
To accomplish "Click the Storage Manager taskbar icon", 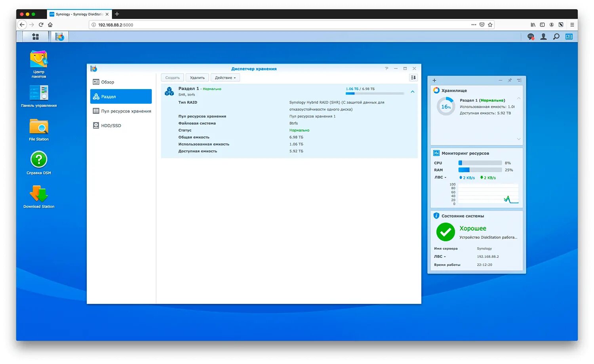I will click(x=60, y=36).
